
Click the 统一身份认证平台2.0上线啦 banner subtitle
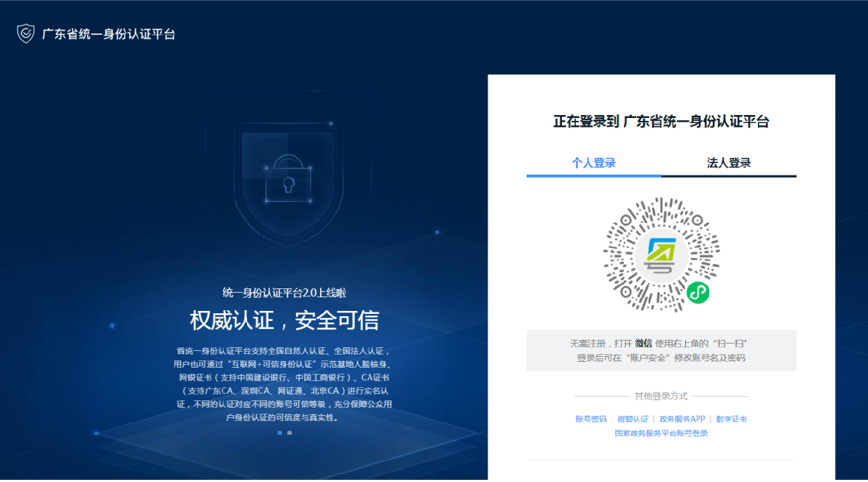pyautogui.click(x=284, y=293)
